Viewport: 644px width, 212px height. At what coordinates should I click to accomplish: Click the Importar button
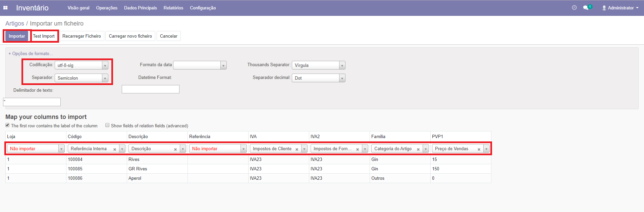17,36
